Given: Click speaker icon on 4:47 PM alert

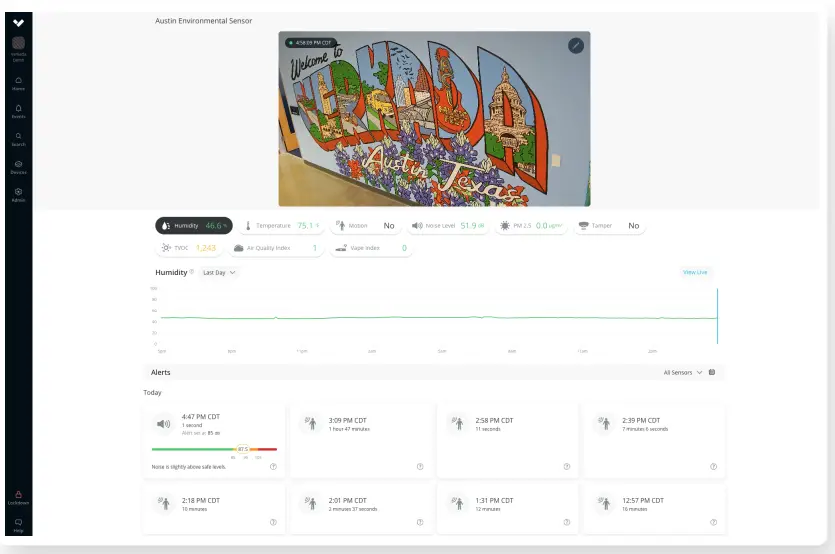Looking at the screenshot, I should [x=164, y=424].
